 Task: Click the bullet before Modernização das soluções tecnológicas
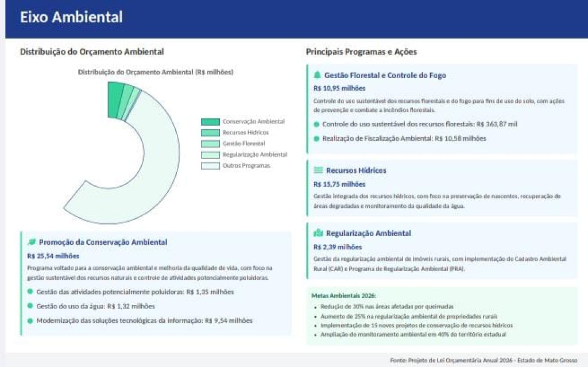click(30, 320)
